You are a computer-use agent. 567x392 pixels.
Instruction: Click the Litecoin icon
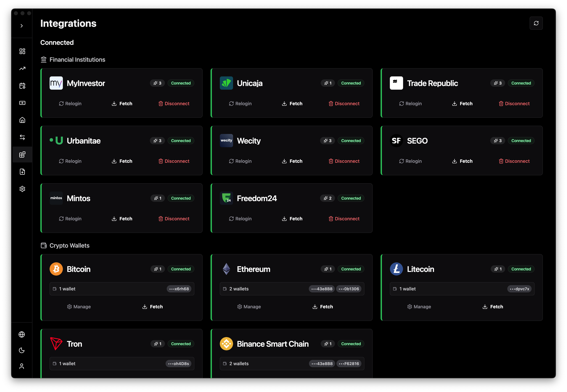tap(396, 269)
